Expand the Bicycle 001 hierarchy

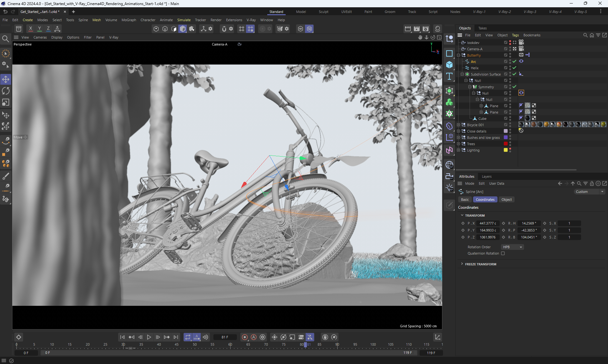click(x=458, y=125)
